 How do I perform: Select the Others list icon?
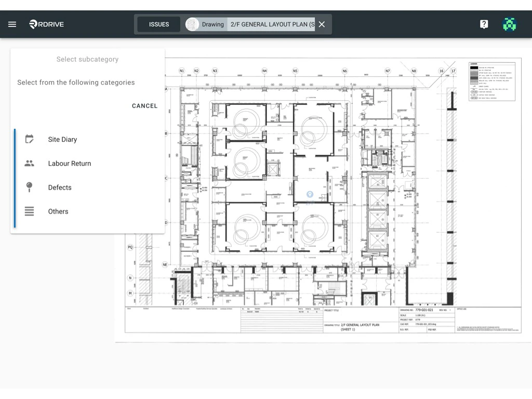(x=29, y=211)
